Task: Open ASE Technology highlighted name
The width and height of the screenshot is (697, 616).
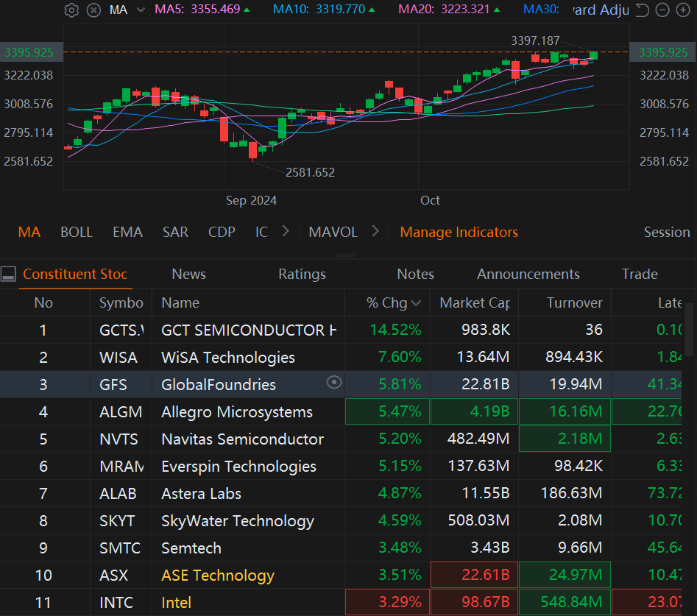Action: pyautogui.click(x=218, y=575)
